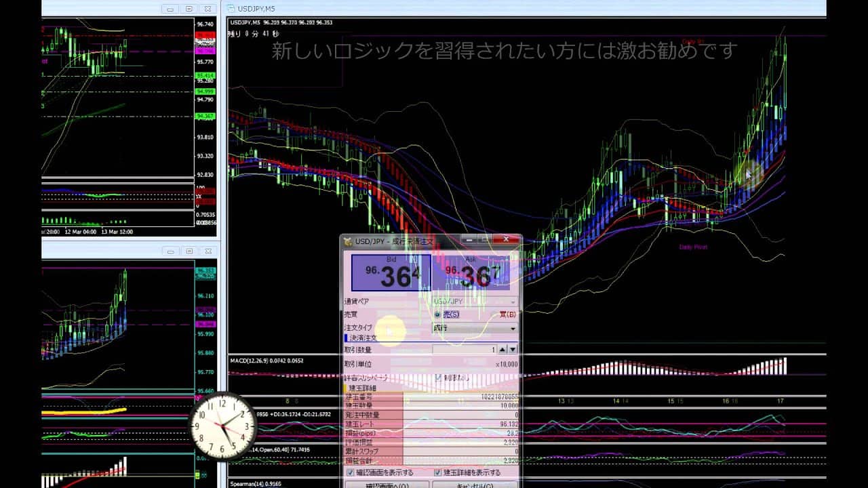
Task: Click the green 95.414 price label
Action: coord(205,75)
